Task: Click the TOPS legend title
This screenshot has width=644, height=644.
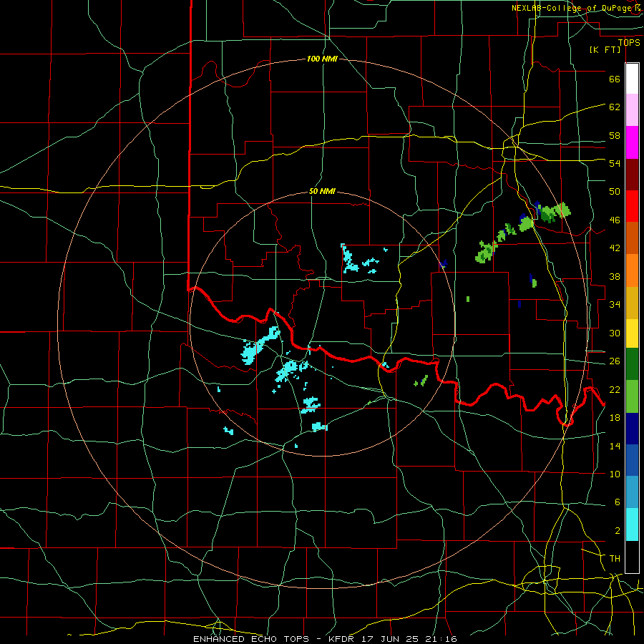Action: coord(629,42)
